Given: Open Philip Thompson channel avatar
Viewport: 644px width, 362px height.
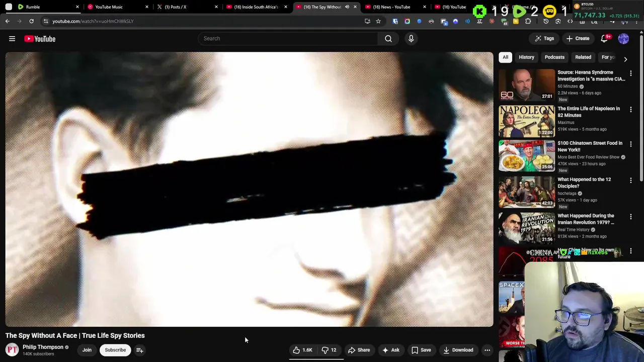Looking at the screenshot, I should pos(12,350).
